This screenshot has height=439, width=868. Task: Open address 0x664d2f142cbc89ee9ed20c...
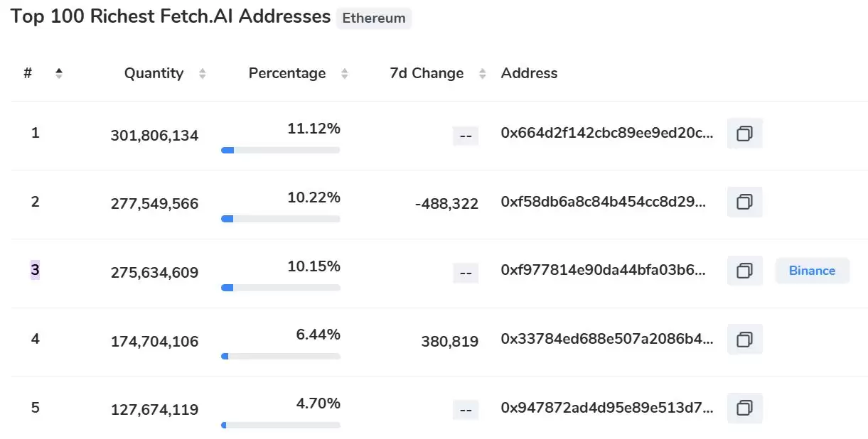[x=606, y=133]
